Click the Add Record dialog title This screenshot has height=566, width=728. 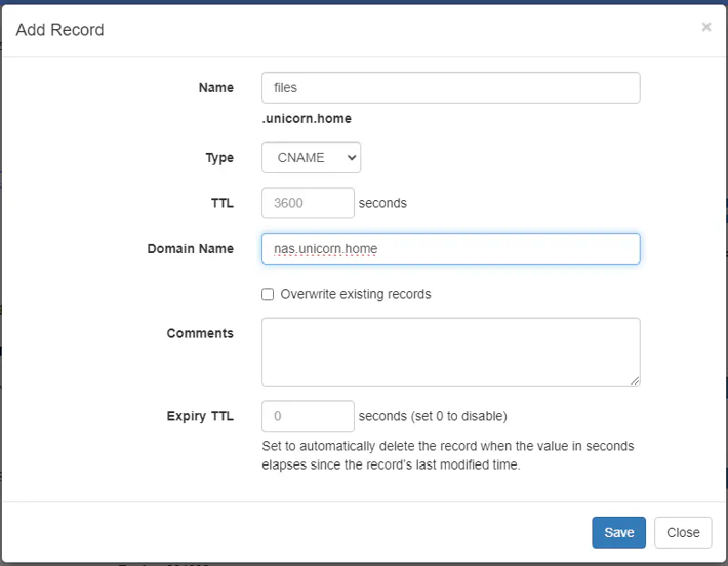[x=60, y=30]
